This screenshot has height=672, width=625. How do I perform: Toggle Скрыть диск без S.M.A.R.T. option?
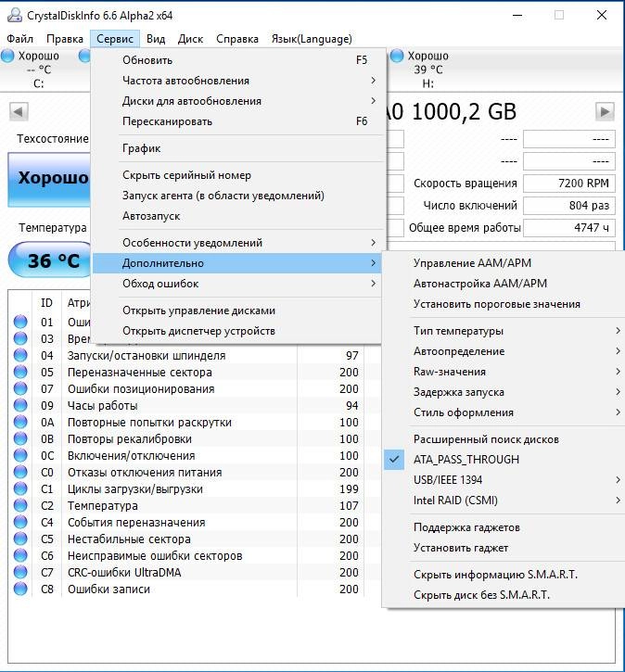[x=504, y=595]
